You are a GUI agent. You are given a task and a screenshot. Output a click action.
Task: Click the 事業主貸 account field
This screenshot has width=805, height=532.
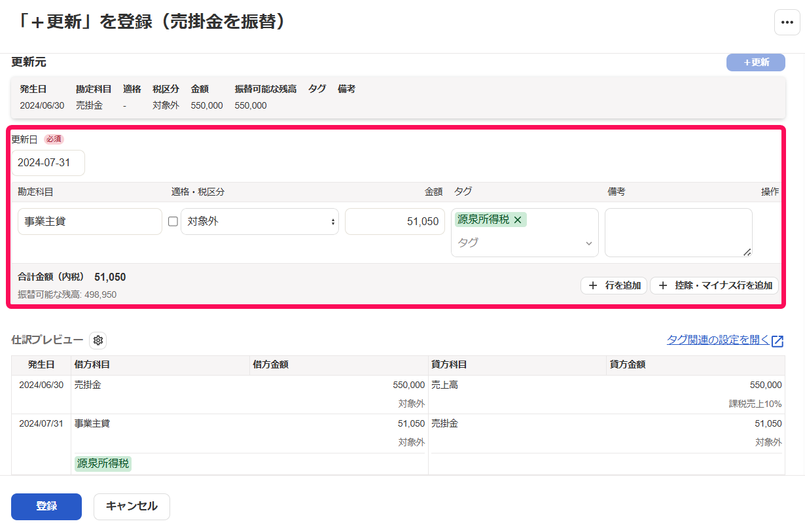90,222
